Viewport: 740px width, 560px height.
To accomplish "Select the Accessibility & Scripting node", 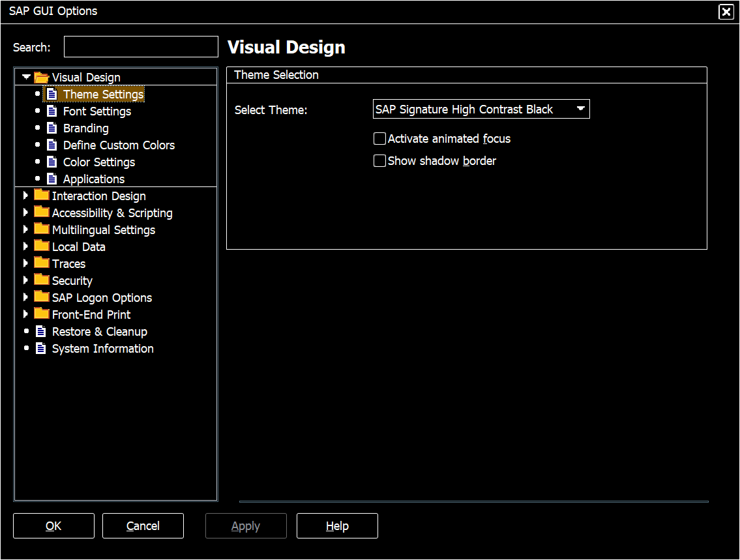I will click(112, 213).
